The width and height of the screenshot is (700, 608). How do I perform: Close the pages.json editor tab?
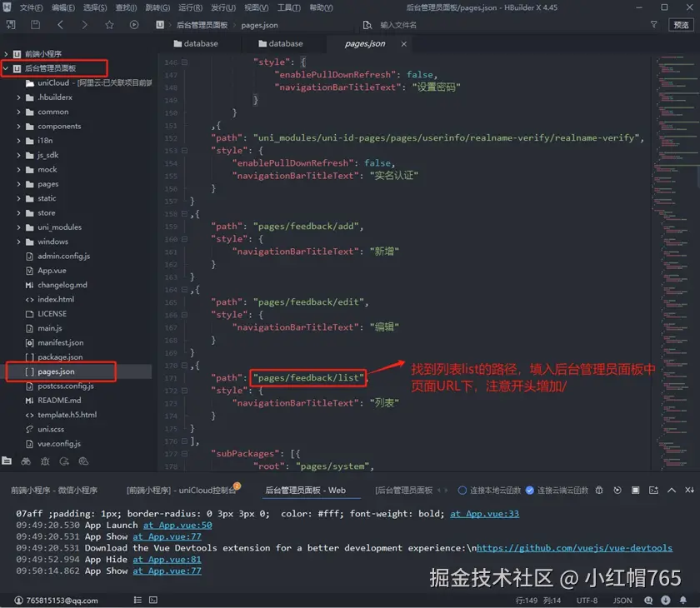(403, 43)
